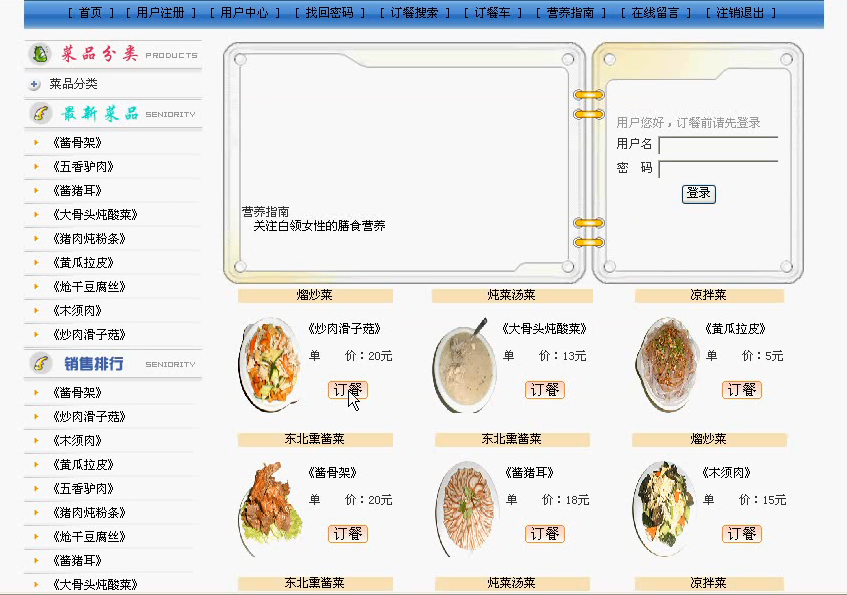The height and width of the screenshot is (595, 847).
Task: Open 《木须肉》 in 销售排行 list
Action: click(x=77, y=440)
